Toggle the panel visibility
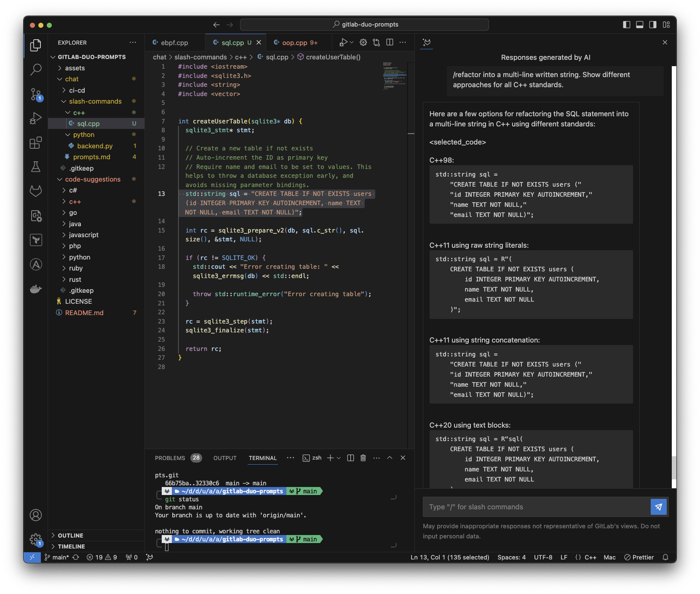The width and height of the screenshot is (700, 594). tap(639, 25)
